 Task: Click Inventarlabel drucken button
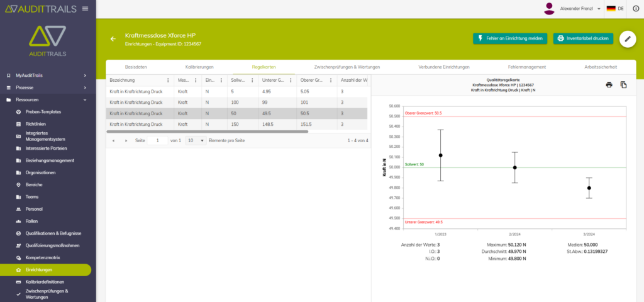pyautogui.click(x=583, y=38)
